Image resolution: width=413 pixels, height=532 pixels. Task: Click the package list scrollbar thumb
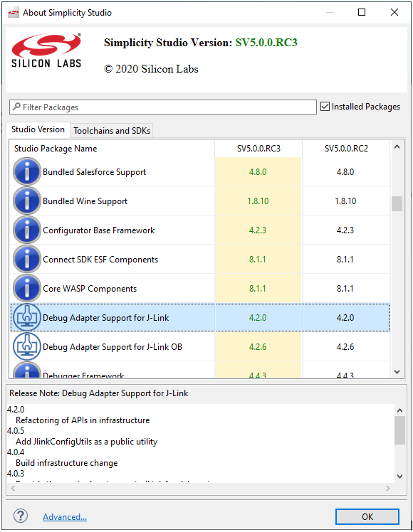coord(397,203)
